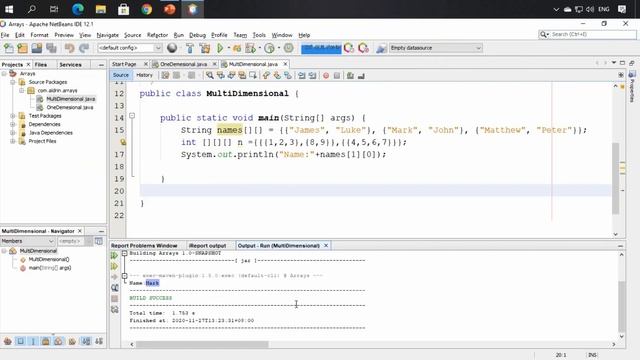The height and width of the screenshot is (360, 640).
Task: Click the stop square icon in Output panel
Action: [x=115, y=299]
